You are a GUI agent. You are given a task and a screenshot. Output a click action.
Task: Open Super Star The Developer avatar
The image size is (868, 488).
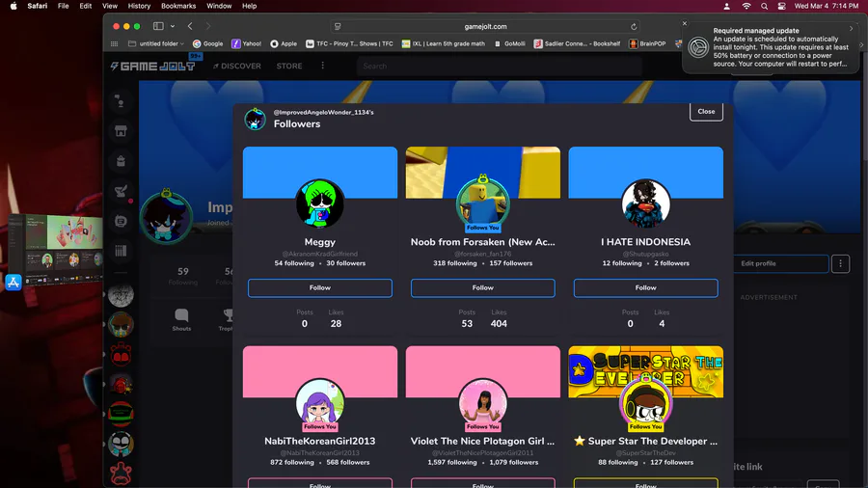pos(645,402)
